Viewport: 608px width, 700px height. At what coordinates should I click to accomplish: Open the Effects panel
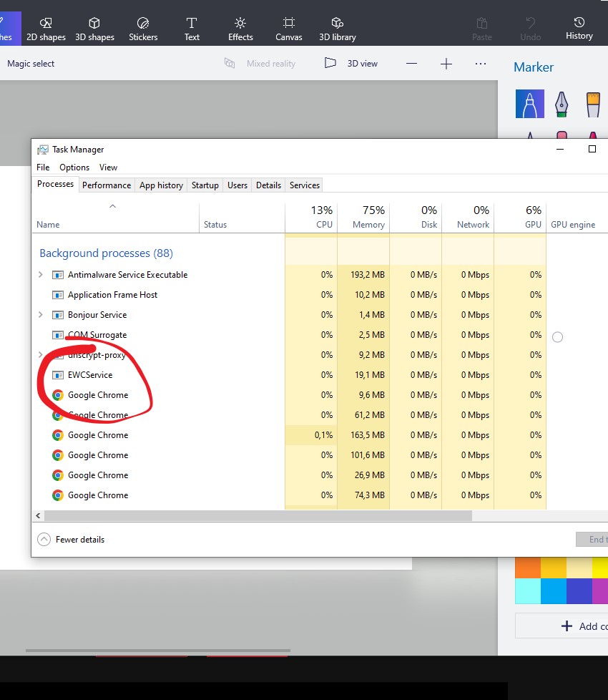[x=240, y=29]
